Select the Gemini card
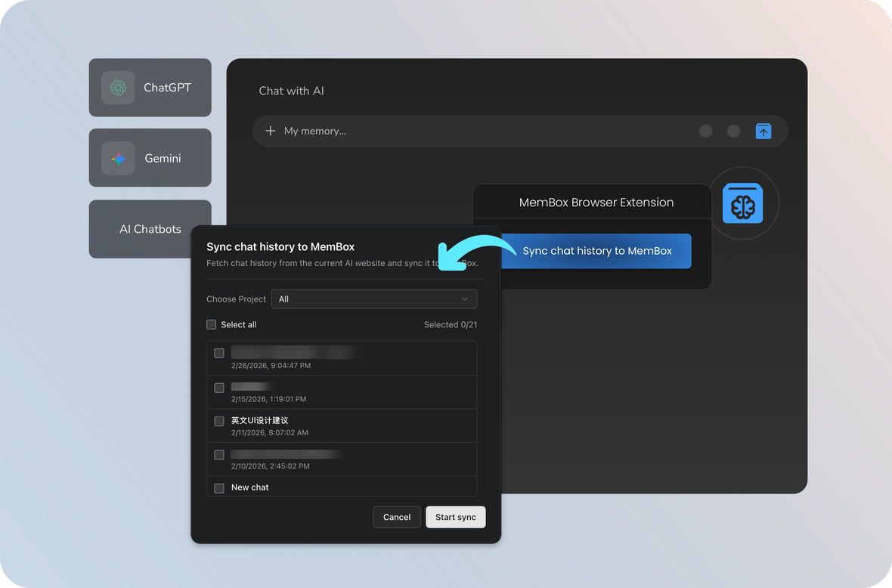The image size is (892, 588). [150, 157]
